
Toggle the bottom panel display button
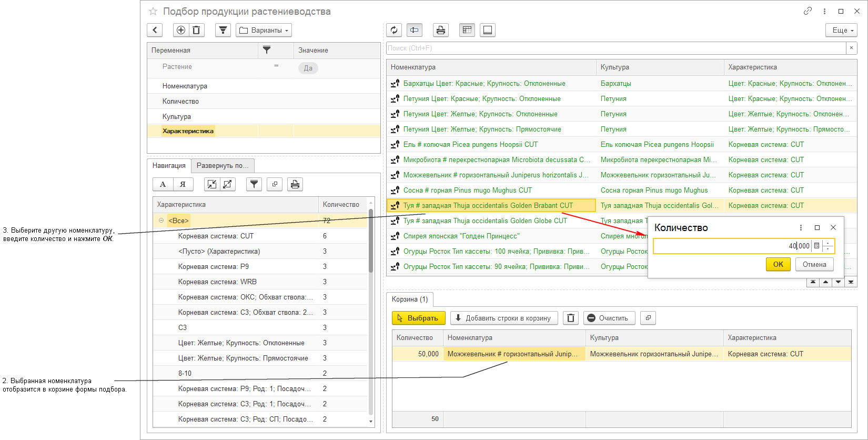pyautogui.click(x=488, y=30)
